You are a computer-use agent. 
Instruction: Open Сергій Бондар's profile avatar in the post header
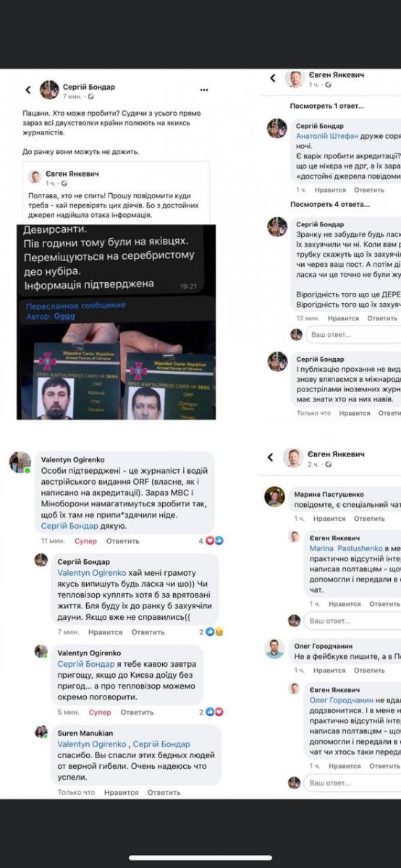[x=49, y=90]
